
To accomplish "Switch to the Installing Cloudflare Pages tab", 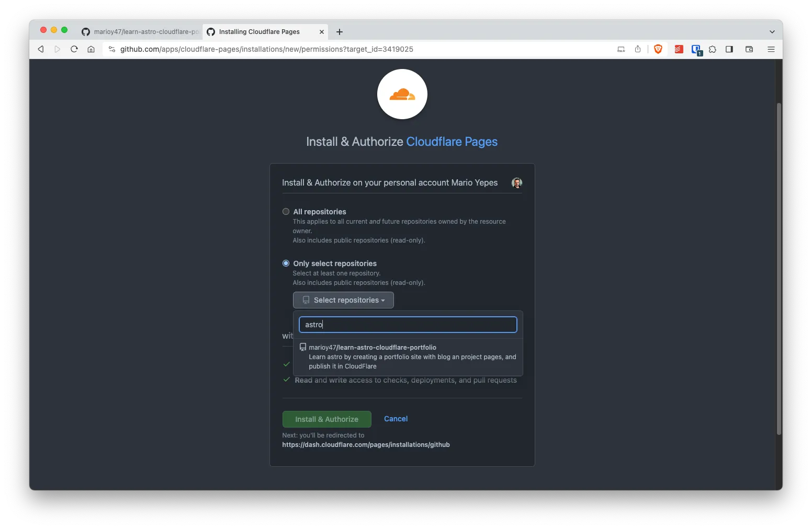I will 265,32.
